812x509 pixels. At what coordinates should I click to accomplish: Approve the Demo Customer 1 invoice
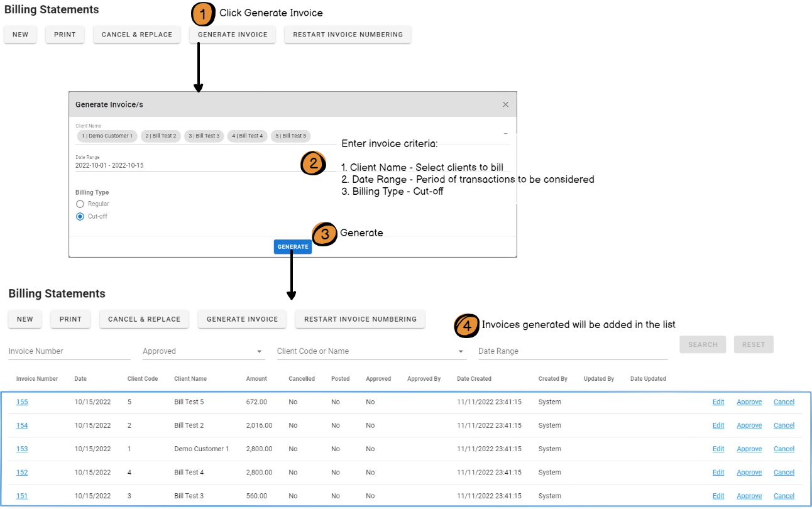(749, 449)
